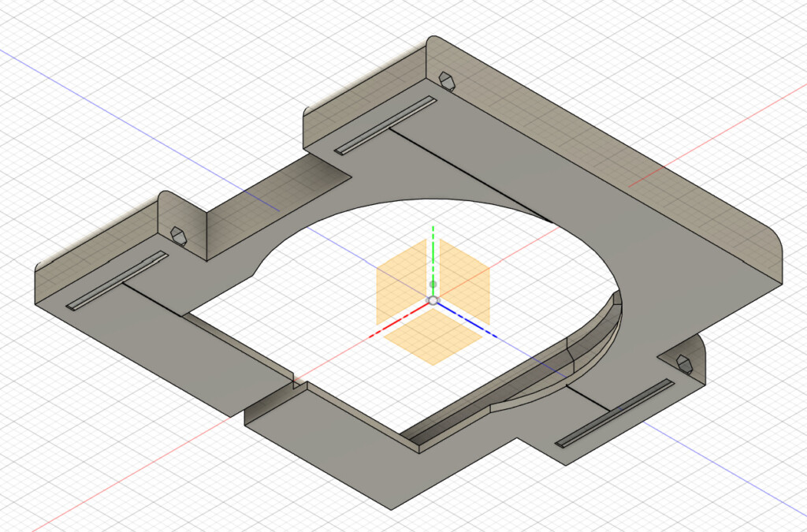807x532 pixels.
Task: Select the hexagonal hole on the left upright tab
Action: pos(178,236)
